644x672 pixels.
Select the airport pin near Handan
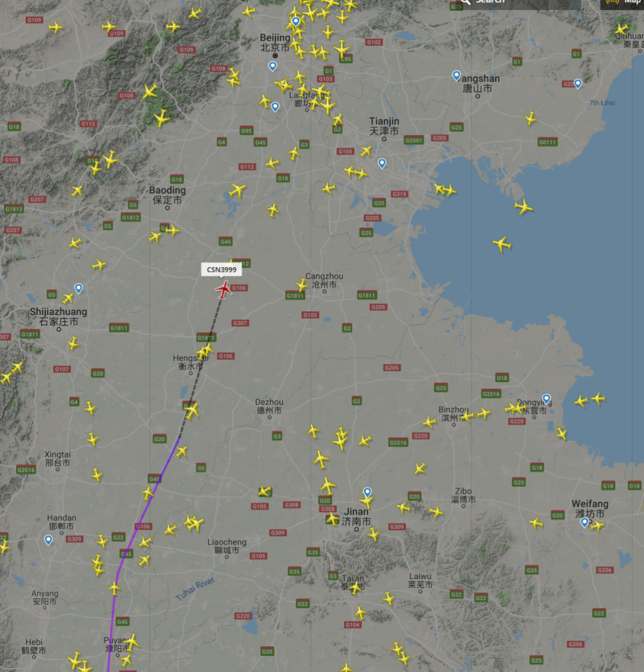(x=48, y=540)
